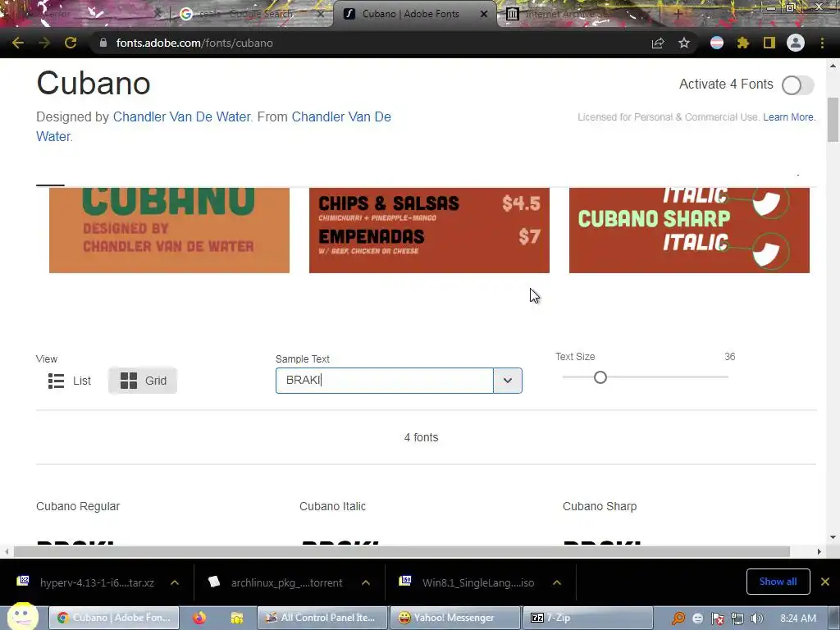This screenshot has height=630, width=840.
Task: Click the Firefox taskbar icon
Action: pos(199,618)
